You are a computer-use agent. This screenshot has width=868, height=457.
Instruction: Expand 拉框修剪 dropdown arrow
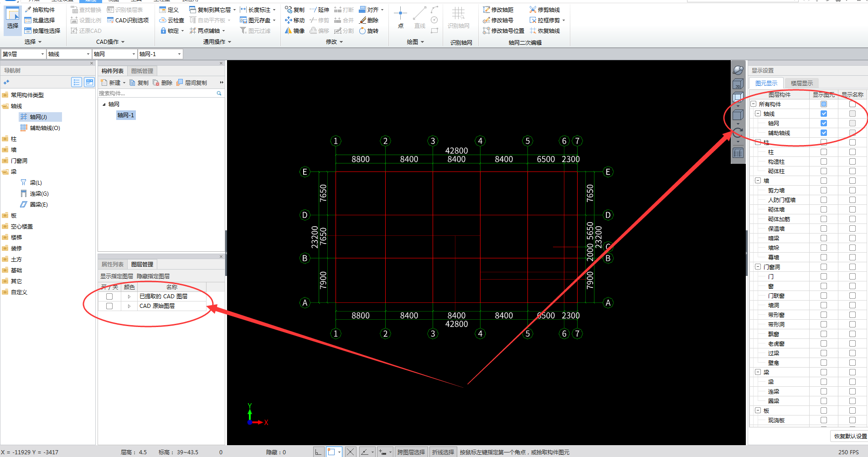point(563,20)
